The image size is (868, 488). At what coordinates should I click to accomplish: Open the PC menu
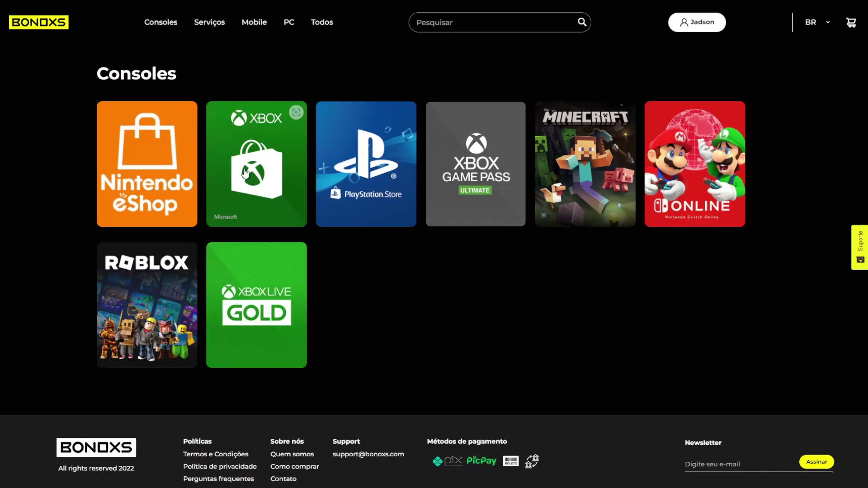tap(289, 22)
